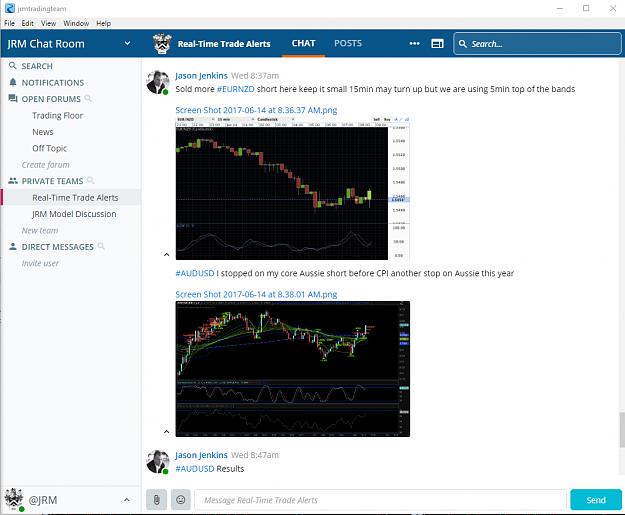Screen dimensions: 625x515
Task: Open the three-dots more options menu
Action: 415,43
